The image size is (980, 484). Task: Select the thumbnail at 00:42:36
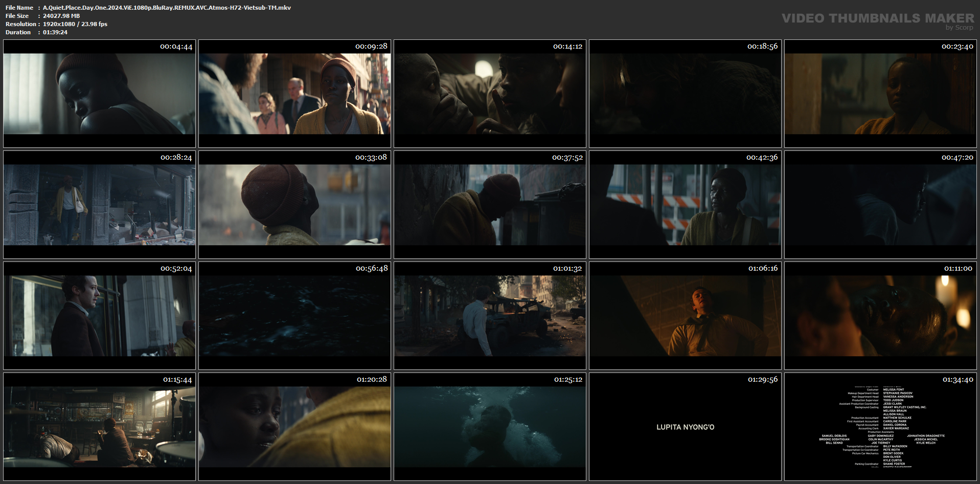tap(685, 205)
